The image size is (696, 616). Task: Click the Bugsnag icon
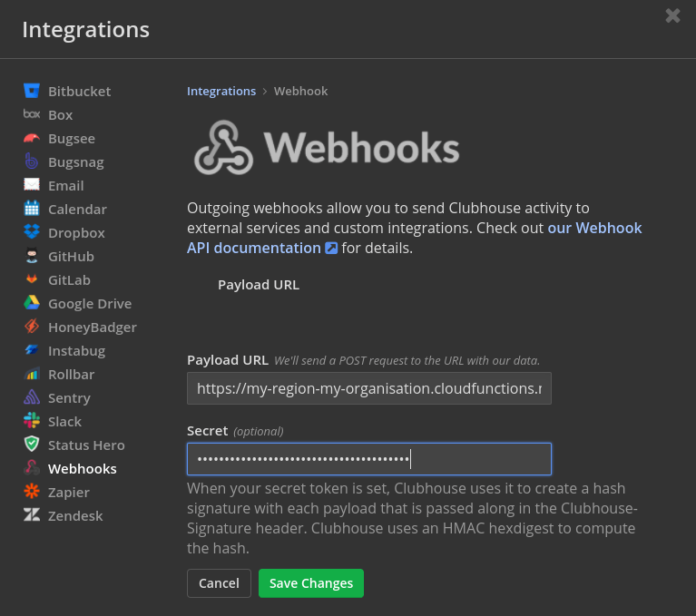pos(32,161)
